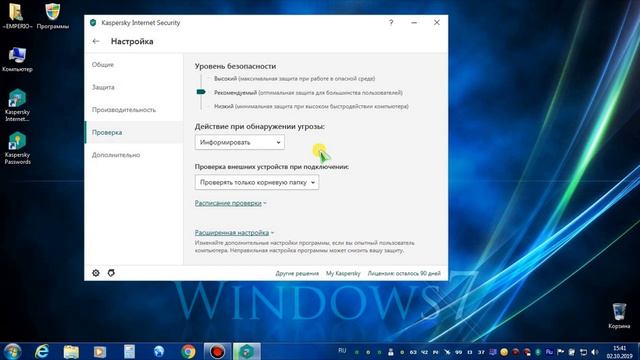
Task: Click the red screen recorder taskbar icon
Action: coord(217,351)
